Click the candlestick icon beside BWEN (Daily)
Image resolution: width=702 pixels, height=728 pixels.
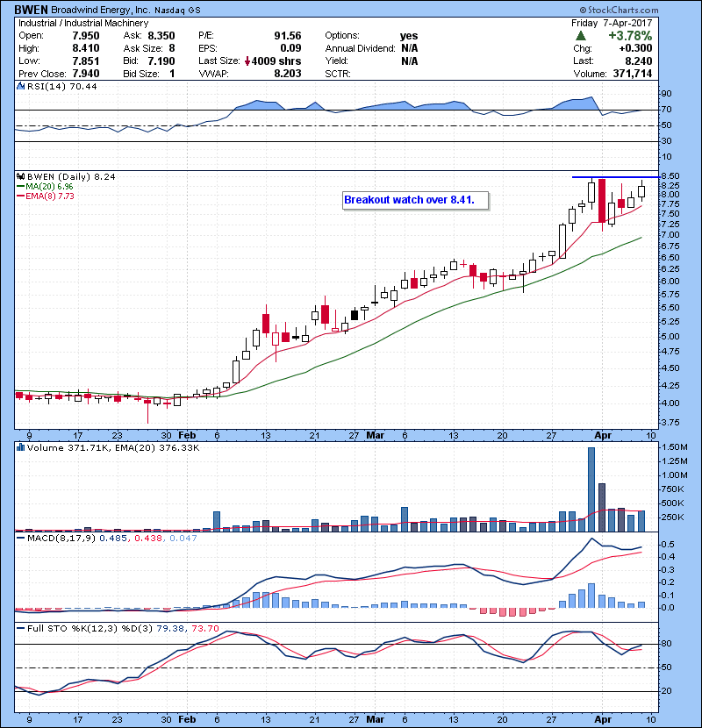coord(20,176)
